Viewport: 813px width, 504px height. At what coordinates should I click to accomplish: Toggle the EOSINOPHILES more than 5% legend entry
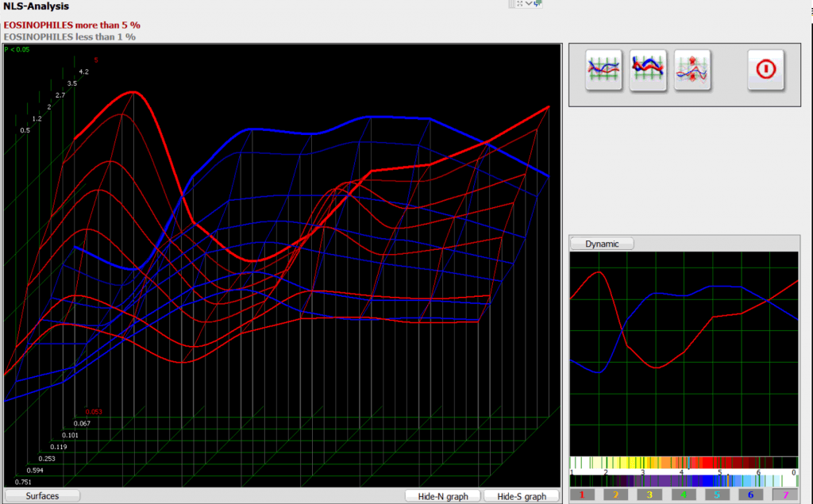(x=71, y=25)
